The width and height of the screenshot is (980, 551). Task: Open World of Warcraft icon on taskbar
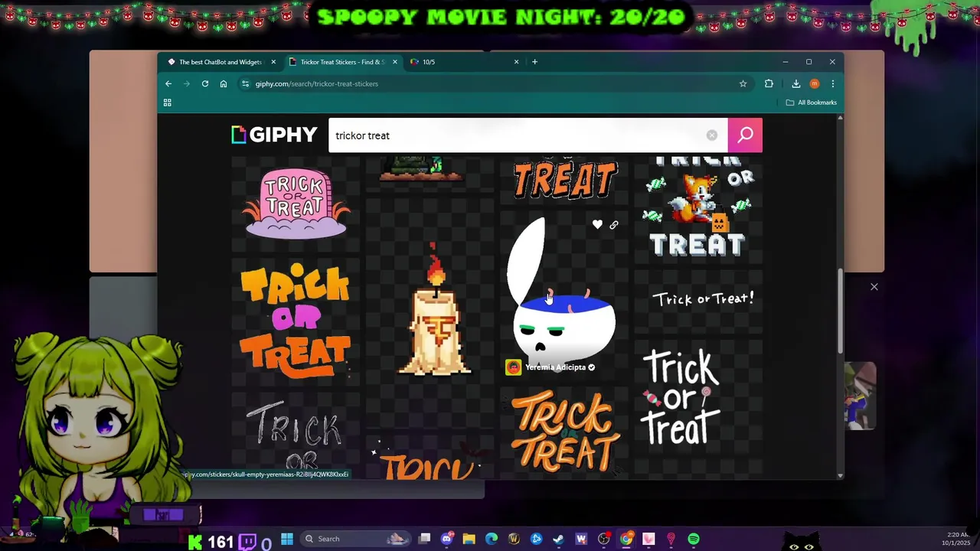(514, 539)
